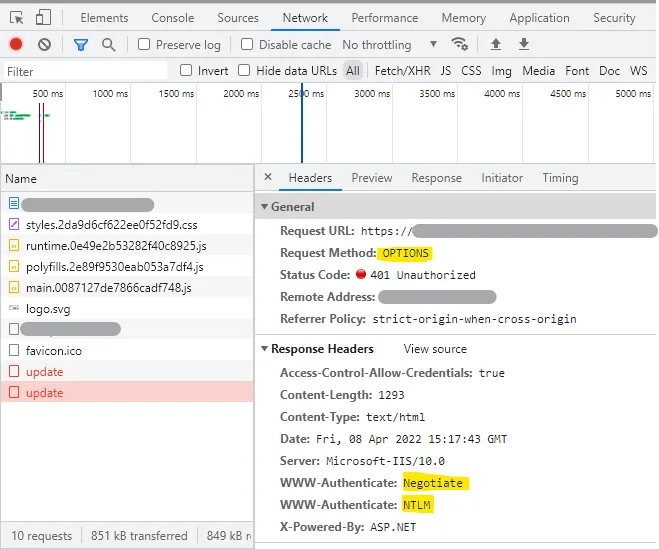
Task: Switch to the Application tab
Action: point(540,18)
